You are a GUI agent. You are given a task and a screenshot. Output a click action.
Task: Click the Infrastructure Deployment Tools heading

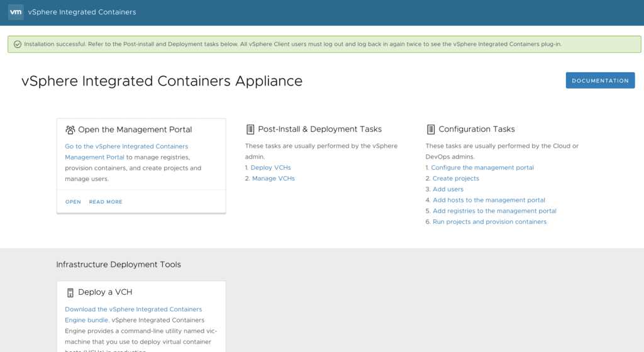tap(118, 265)
